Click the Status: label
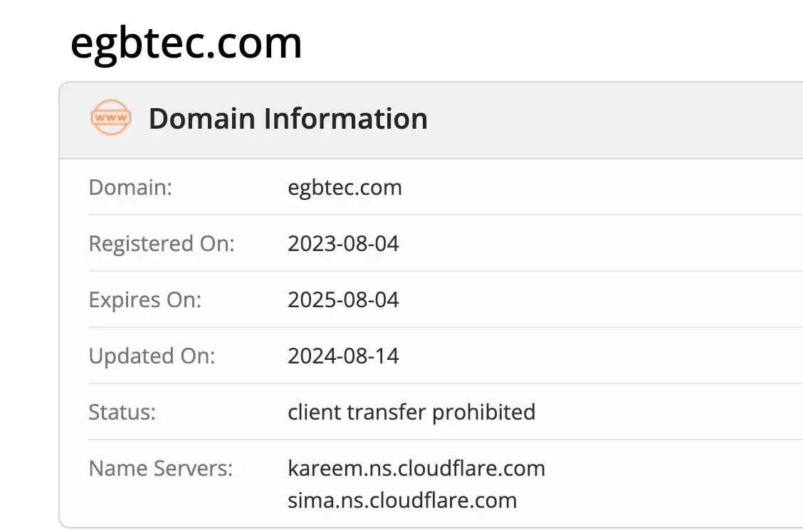The height and width of the screenshot is (532, 803). click(122, 412)
